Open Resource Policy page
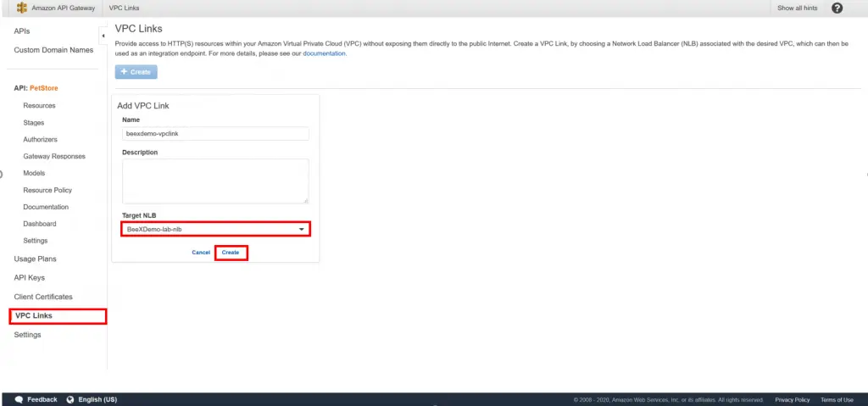 [47, 190]
